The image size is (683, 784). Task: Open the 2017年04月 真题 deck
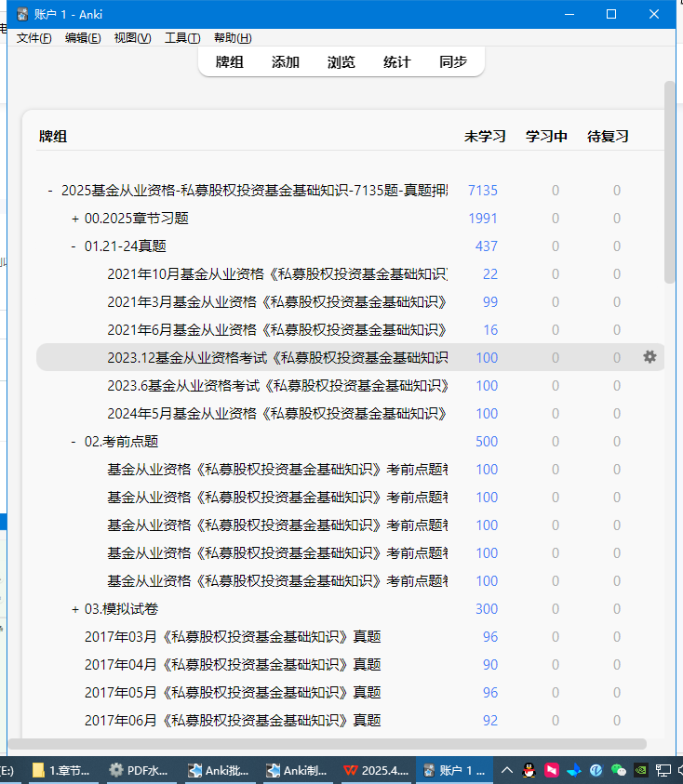tap(233, 665)
